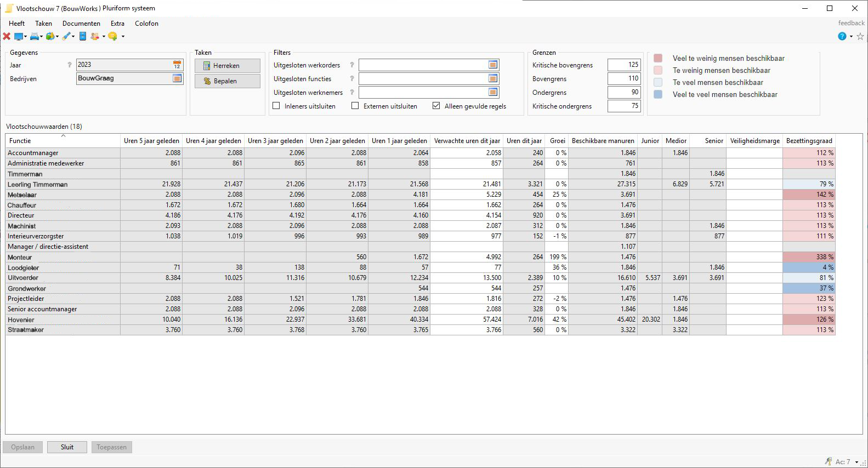The width and height of the screenshot is (868, 468).
Task: Uncheck Alleen gevulde regels
Action: [436, 106]
